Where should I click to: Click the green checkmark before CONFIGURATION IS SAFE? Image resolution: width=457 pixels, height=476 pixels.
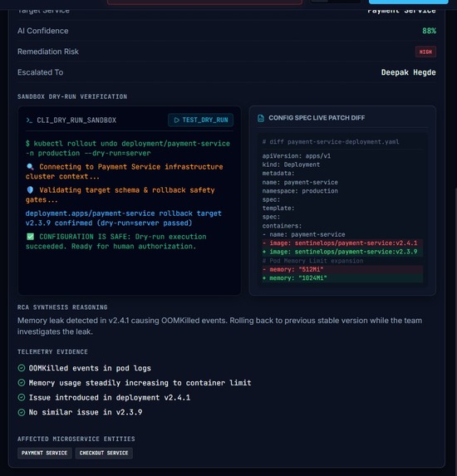[x=30, y=237]
